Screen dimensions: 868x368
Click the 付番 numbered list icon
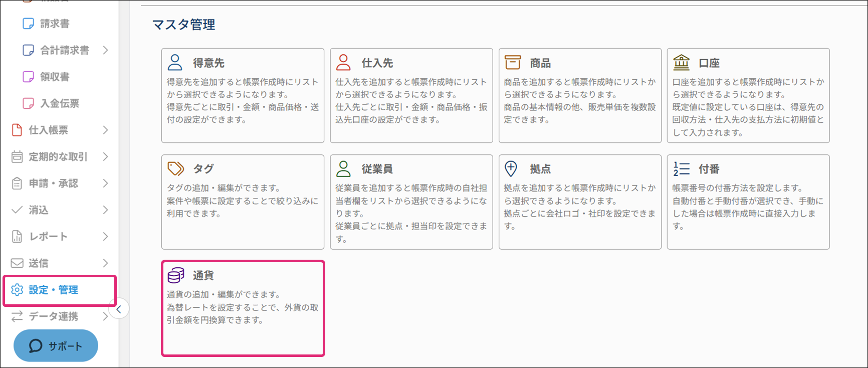(x=681, y=169)
